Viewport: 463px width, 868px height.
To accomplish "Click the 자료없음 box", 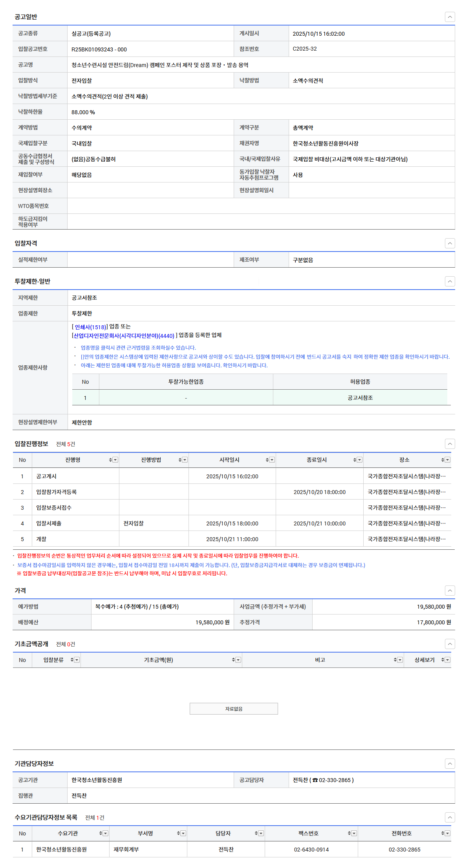I will (234, 709).
